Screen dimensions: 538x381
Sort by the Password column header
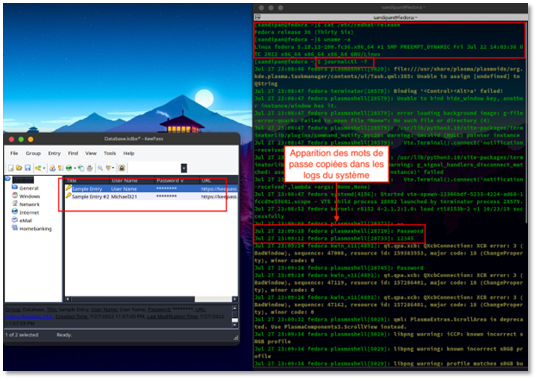[177, 181]
